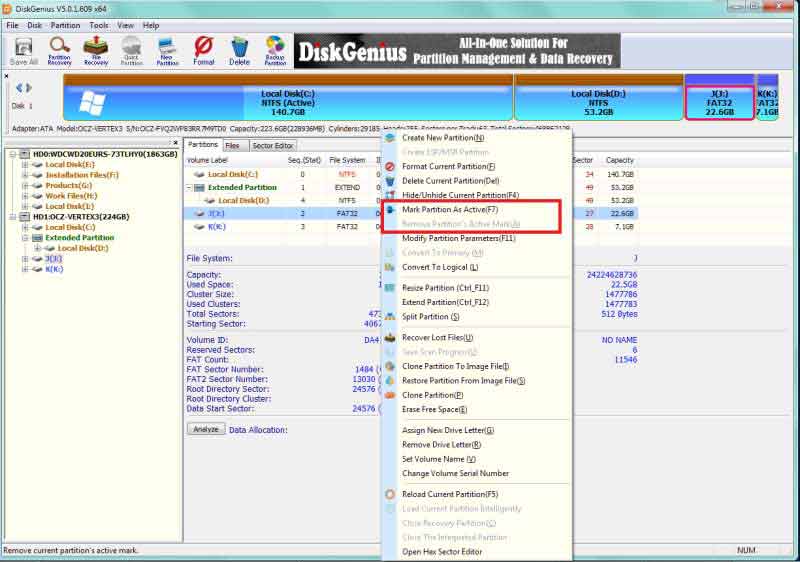Select K(K:) row in partition table
The image size is (800, 562).
411,227
